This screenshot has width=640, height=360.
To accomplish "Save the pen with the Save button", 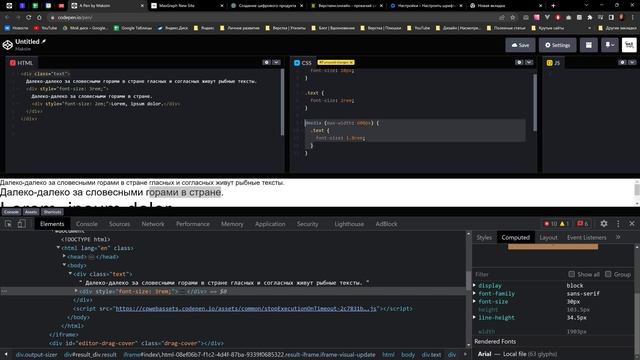I will pos(520,45).
